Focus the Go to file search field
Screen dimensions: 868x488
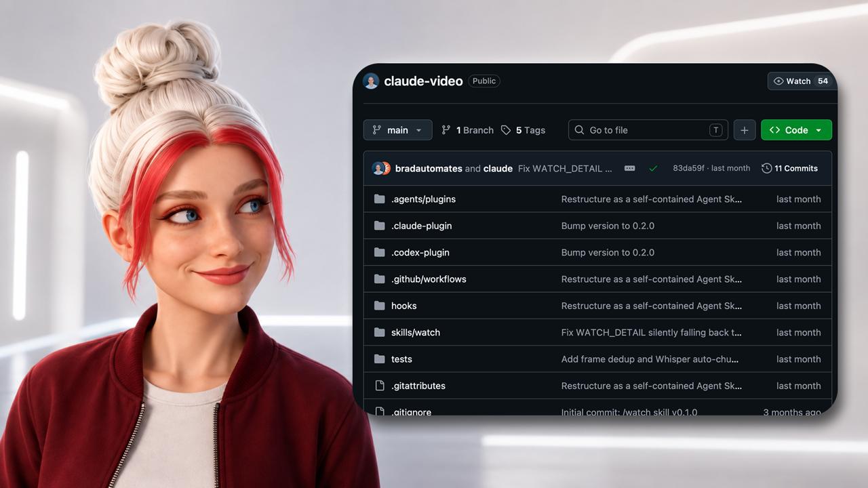pyautogui.click(x=648, y=130)
